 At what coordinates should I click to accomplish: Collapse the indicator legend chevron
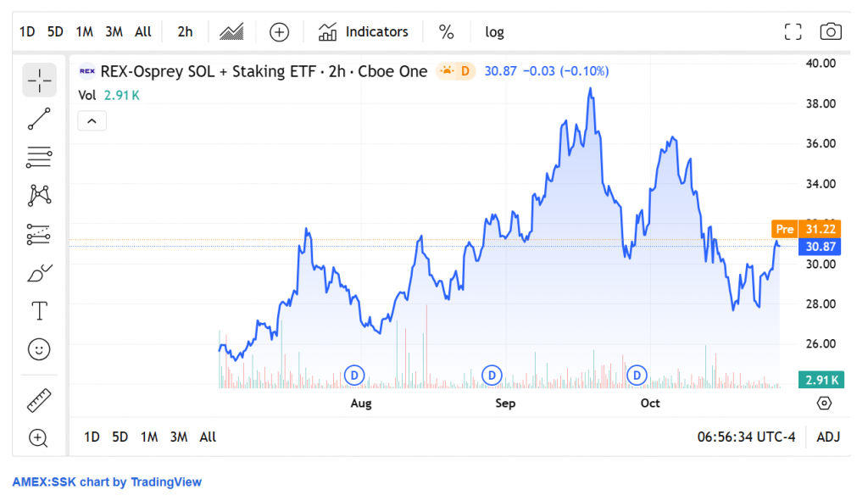coord(92,121)
